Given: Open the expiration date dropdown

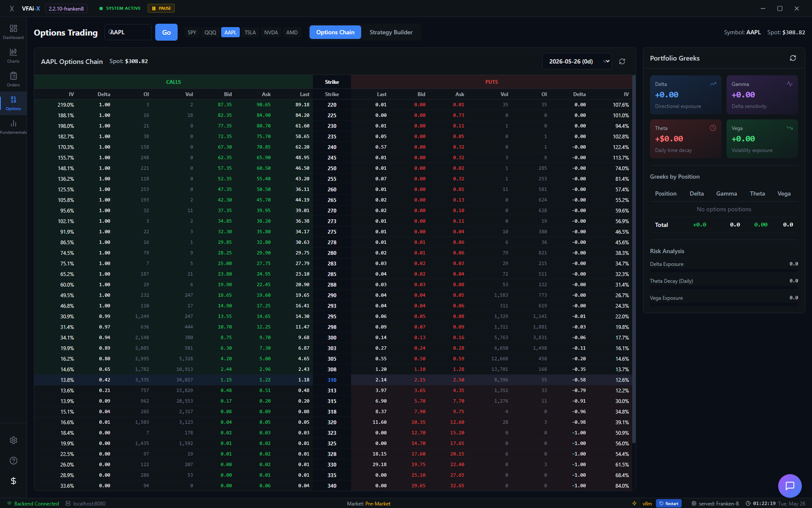Looking at the screenshot, I should coord(577,61).
